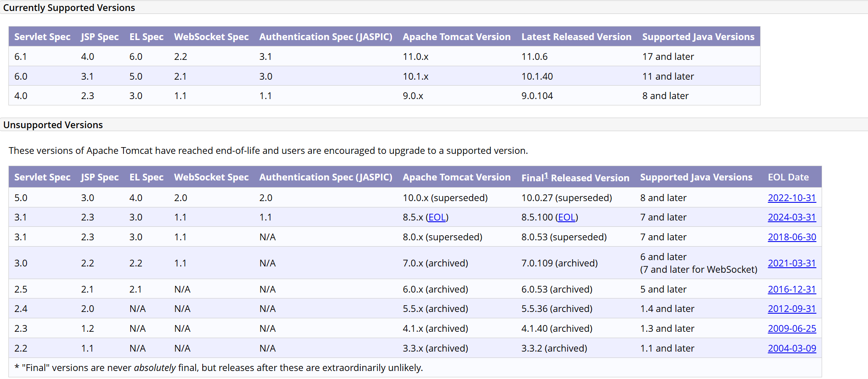The image size is (868, 379).
Task: Open the 2022-10-31 EOL date link
Action: coord(792,198)
